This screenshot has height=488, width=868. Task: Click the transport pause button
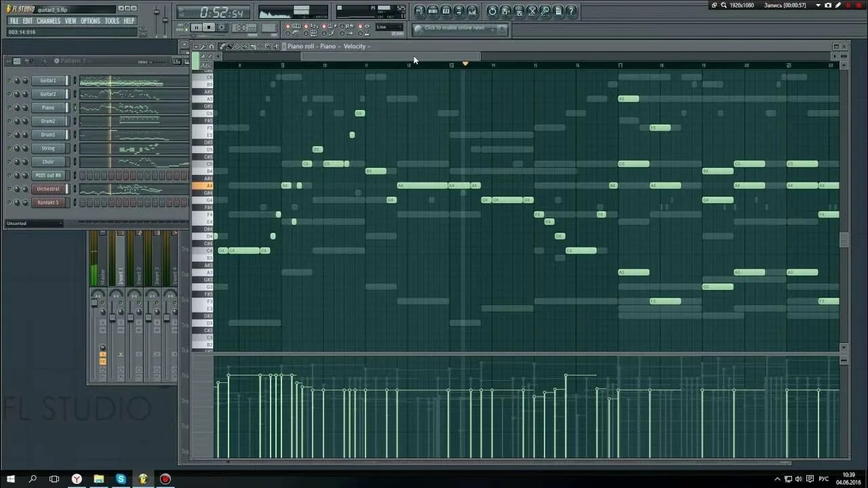[196, 28]
